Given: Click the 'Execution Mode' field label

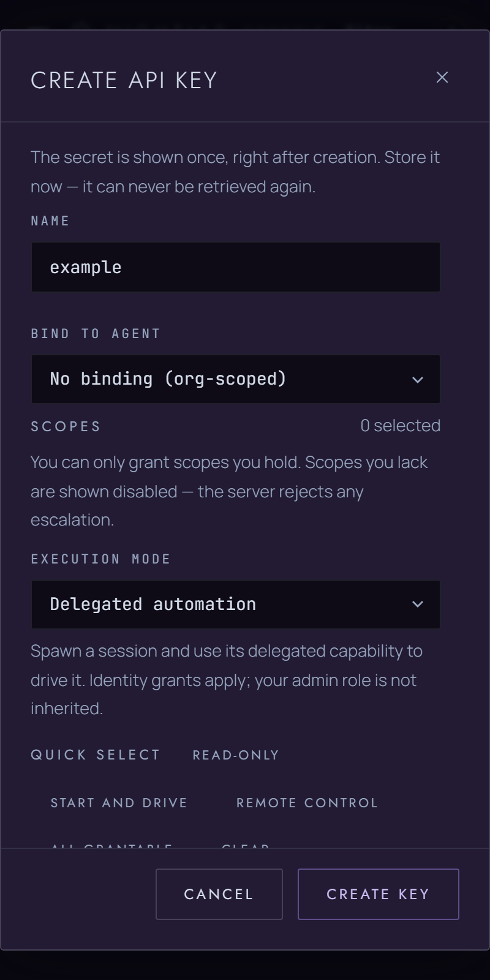Looking at the screenshot, I should tap(100, 559).
